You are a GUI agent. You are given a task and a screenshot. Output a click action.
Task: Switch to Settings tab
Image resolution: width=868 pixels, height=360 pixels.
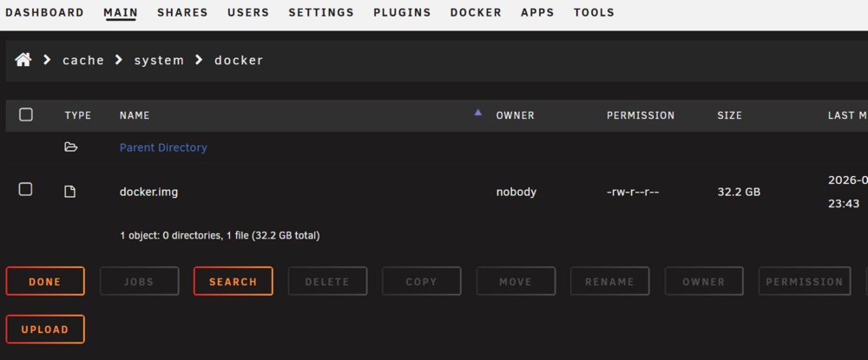321,12
